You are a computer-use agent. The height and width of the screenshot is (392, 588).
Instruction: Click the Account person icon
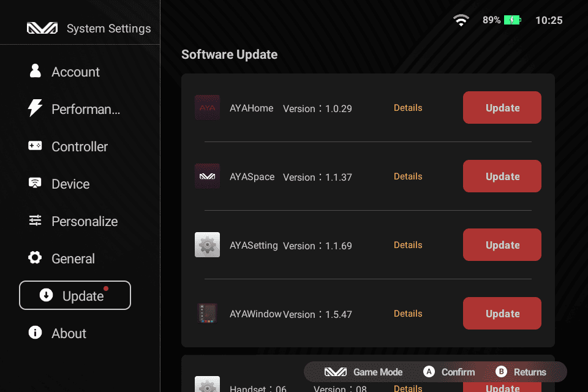click(x=36, y=70)
